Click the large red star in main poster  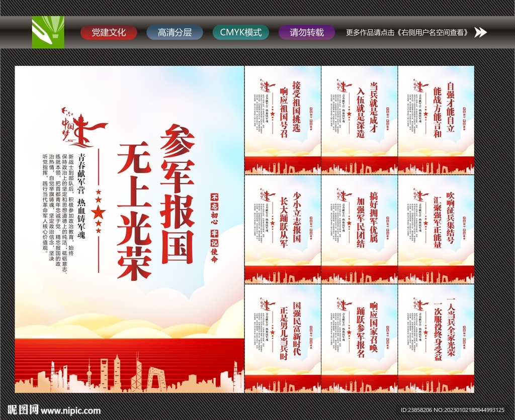pyautogui.click(x=98, y=213)
